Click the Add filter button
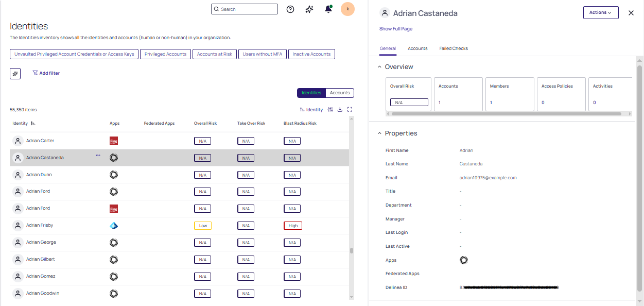This screenshot has height=306, width=644. [x=46, y=73]
